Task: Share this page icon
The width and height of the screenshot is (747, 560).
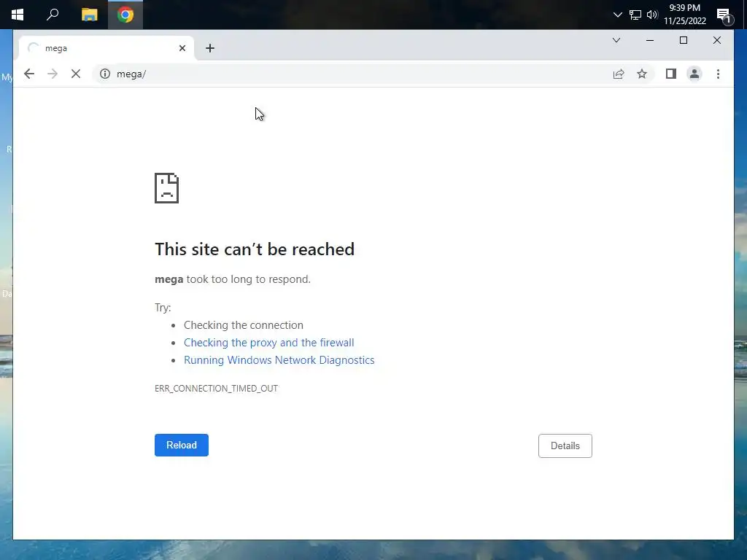Action: [619, 74]
